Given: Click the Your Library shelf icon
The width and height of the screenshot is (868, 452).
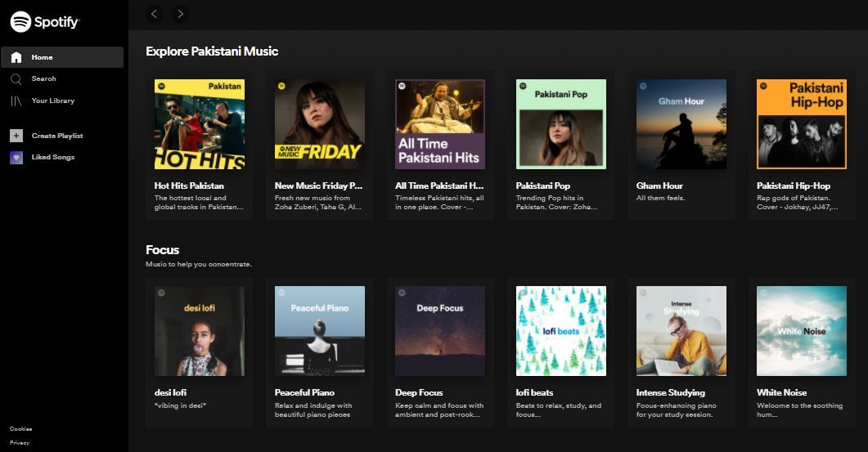Looking at the screenshot, I should tap(16, 101).
